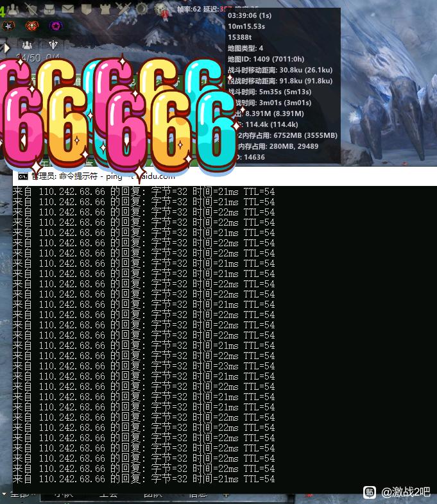Click the overlay tick count 15388t
The image size is (437, 504).
point(239,37)
